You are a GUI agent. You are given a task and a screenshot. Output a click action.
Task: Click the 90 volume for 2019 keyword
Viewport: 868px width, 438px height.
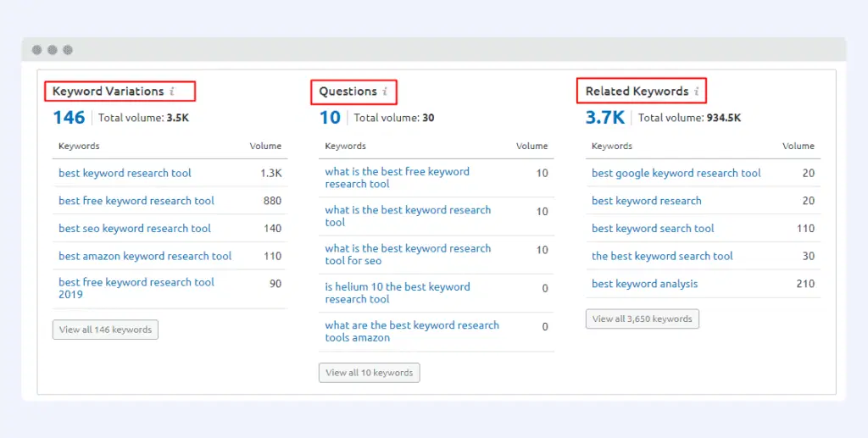tap(275, 284)
